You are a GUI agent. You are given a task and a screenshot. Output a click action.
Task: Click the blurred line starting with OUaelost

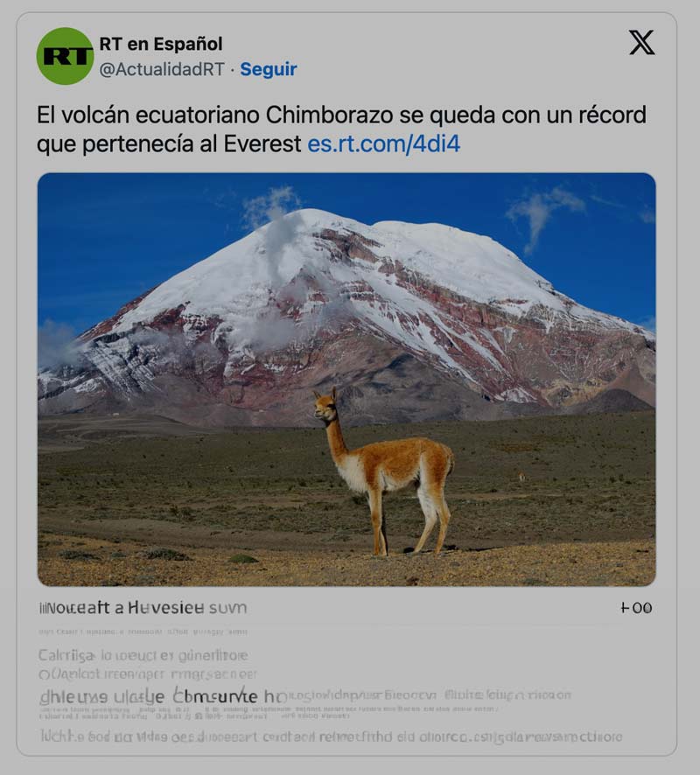pyautogui.click(x=148, y=674)
